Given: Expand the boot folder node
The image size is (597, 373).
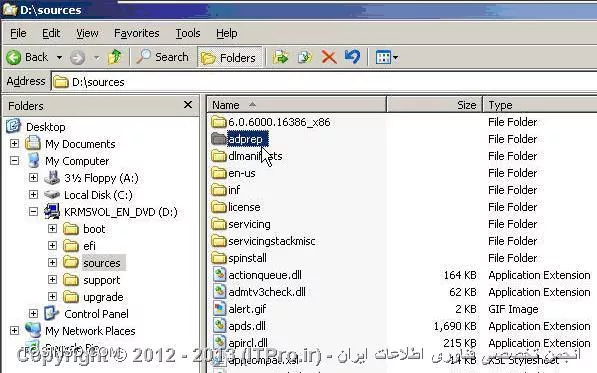Looking at the screenshot, I should [53, 228].
